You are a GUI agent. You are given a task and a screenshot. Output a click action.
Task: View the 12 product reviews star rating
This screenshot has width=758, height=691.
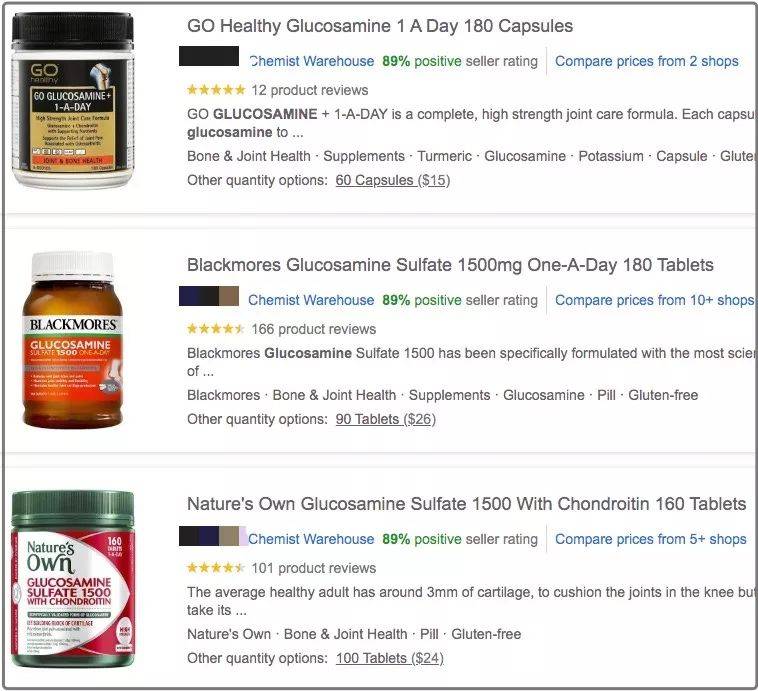pyautogui.click(x=216, y=89)
